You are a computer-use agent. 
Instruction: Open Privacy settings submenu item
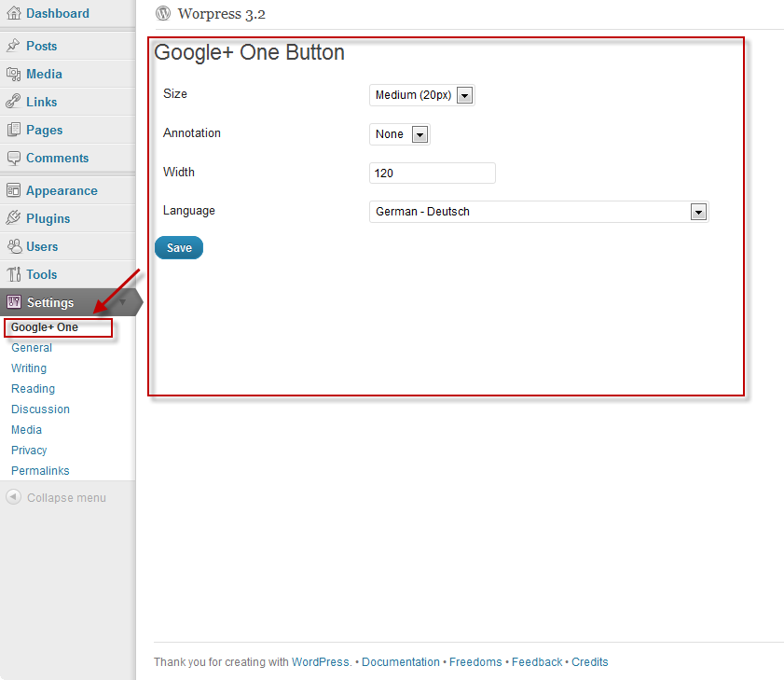coord(29,451)
